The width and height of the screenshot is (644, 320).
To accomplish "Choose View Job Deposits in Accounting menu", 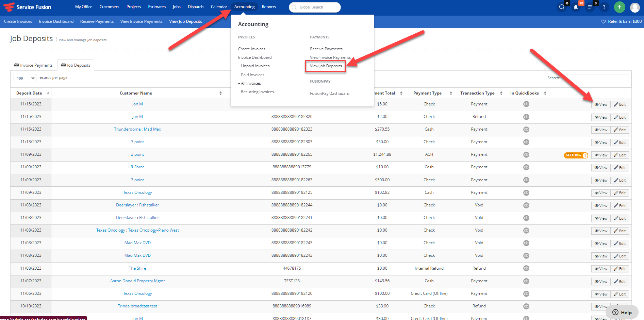I will [326, 66].
